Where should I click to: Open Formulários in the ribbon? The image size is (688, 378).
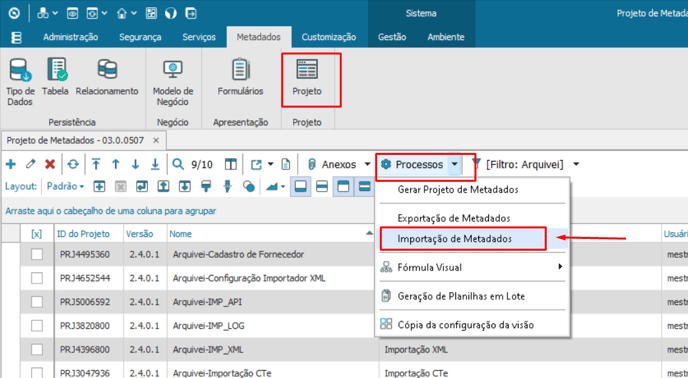click(240, 77)
